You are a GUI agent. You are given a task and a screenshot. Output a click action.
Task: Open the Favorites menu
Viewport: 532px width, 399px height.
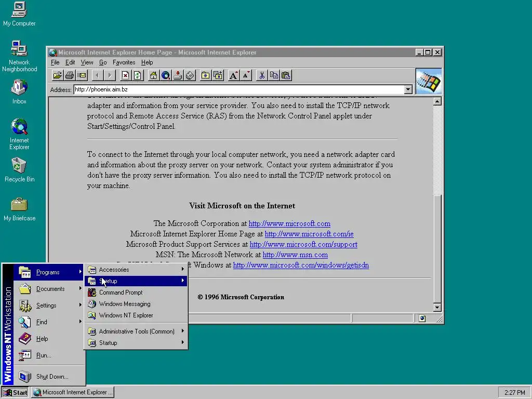click(124, 62)
